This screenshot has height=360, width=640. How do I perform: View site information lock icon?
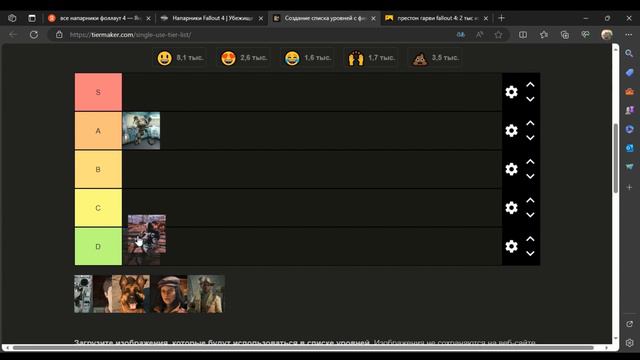click(59, 35)
